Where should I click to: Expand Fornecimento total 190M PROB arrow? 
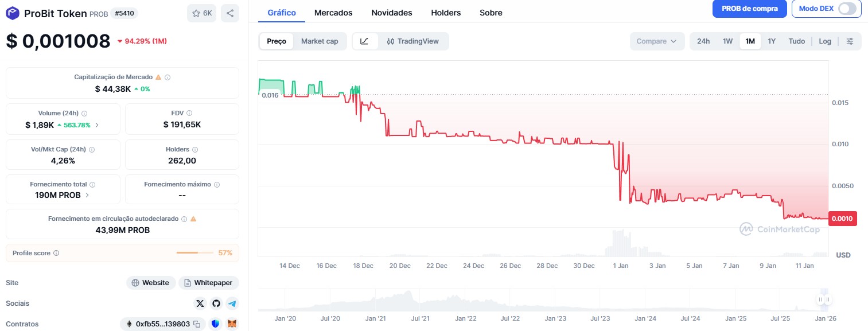point(87,195)
